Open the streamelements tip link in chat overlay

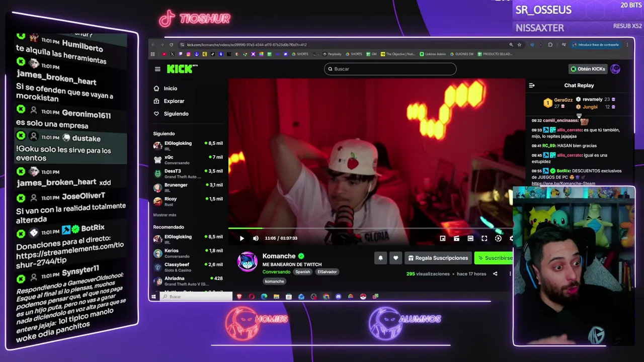tap(69, 253)
